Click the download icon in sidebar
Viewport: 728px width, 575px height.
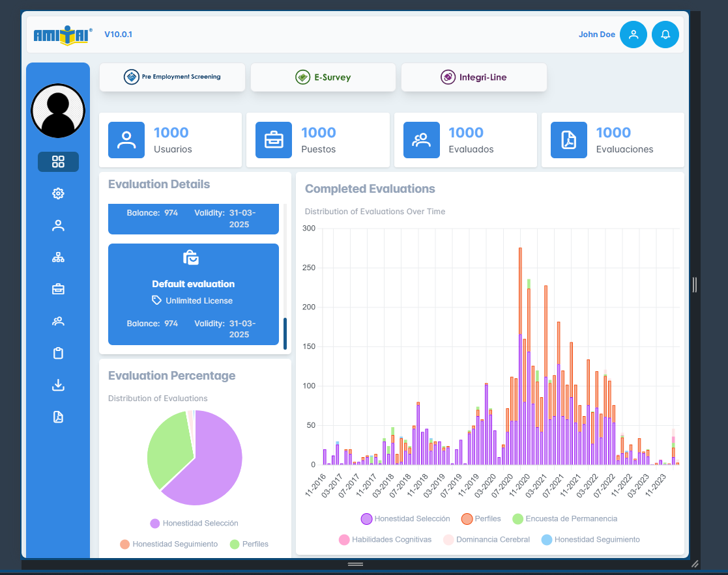click(x=58, y=385)
